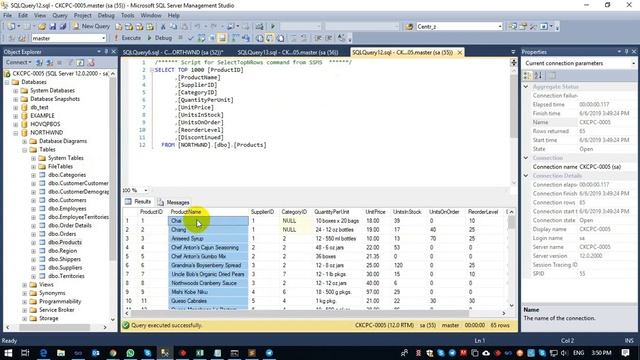Screen dimensions: 640x360
Task: Click the SupplierID column header
Action: (262, 212)
